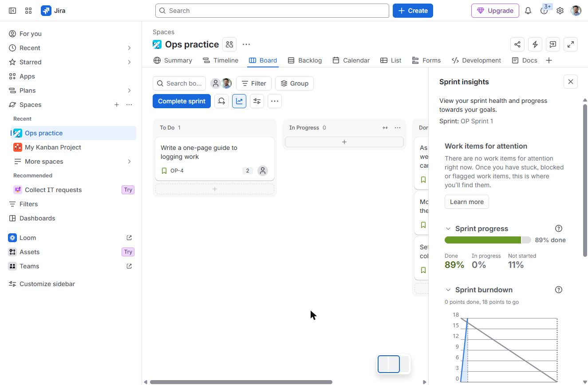Viewport: 588px width, 385px height.
Task: Open board more actions ellipsis menu
Action: [x=275, y=101]
